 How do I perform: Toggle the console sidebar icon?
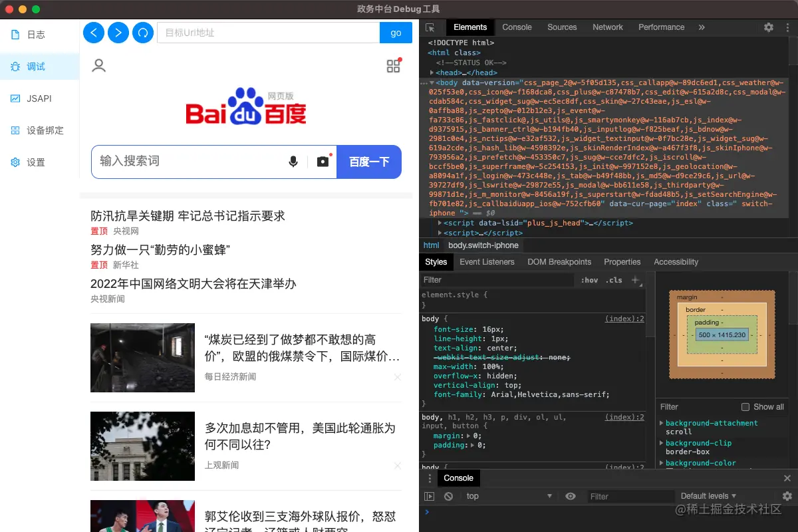(430, 496)
